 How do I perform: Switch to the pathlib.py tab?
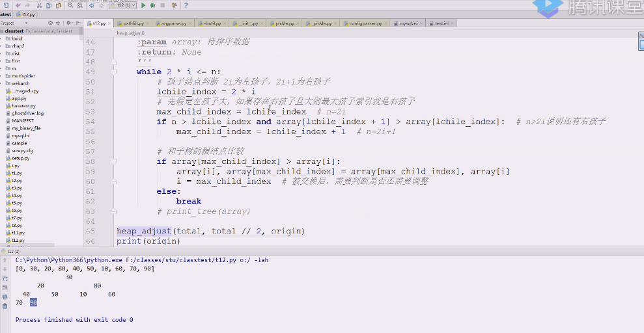point(133,23)
